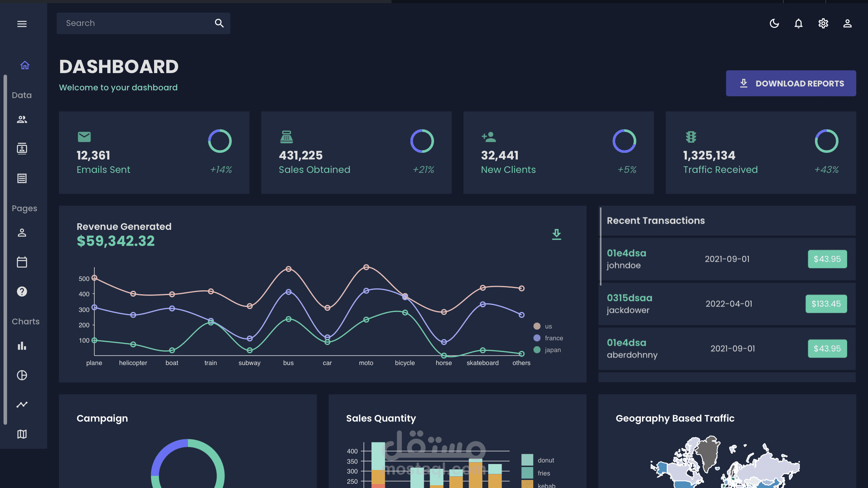868x488 pixels.
Task: Open notifications via the bell icon
Action: coord(798,24)
